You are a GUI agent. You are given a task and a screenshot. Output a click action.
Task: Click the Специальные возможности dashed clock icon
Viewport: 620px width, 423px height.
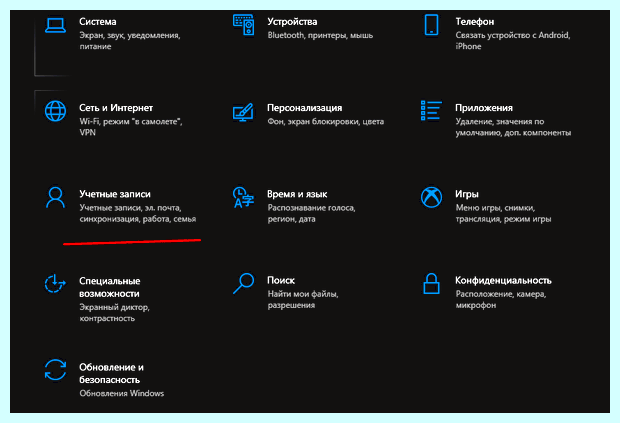55,283
